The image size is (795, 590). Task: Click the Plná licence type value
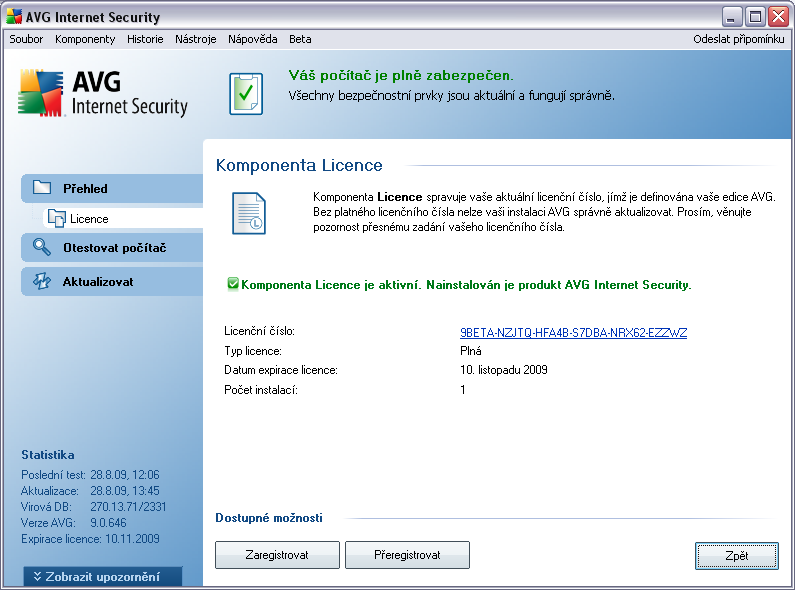(471, 351)
